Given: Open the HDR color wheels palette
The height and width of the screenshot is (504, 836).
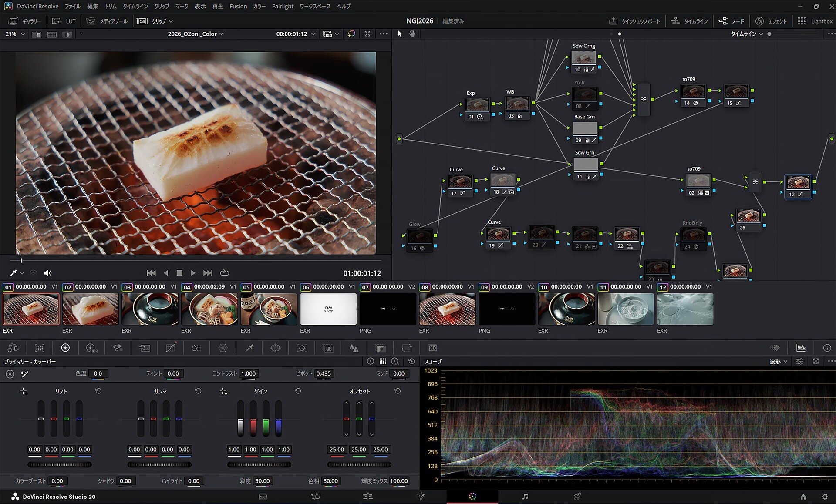Looking at the screenshot, I should (x=91, y=348).
